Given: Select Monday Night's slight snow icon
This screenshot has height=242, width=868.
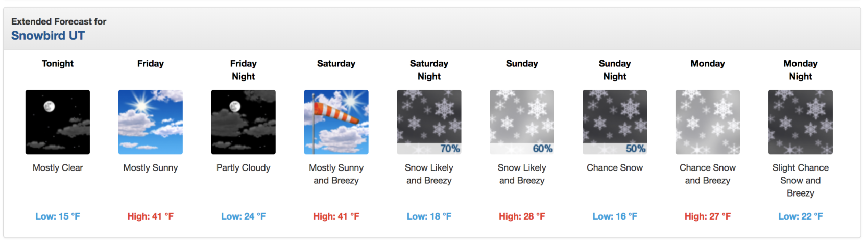Looking at the screenshot, I should pyautogui.click(x=801, y=122).
